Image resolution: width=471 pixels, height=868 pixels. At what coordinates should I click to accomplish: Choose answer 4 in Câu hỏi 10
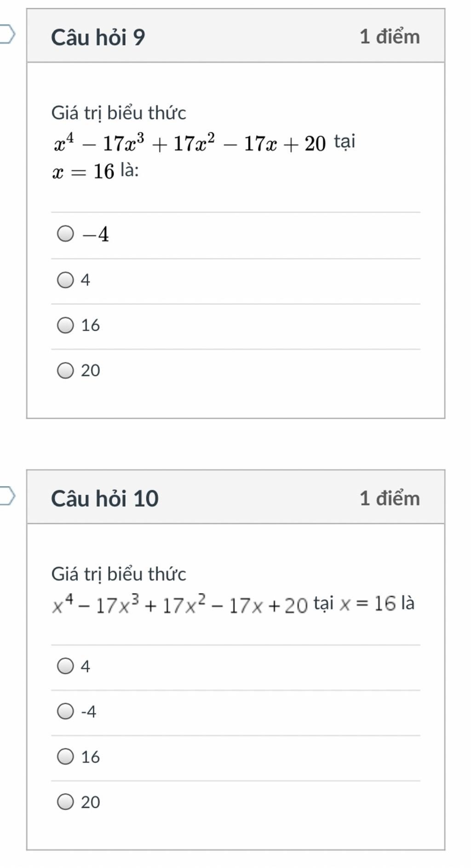pyautogui.click(x=65, y=666)
